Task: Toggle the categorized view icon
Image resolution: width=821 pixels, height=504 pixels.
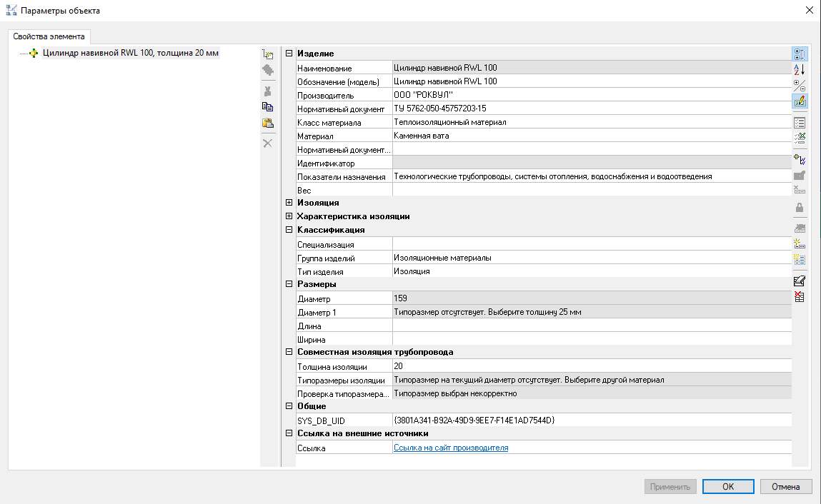Action: tap(800, 54)
